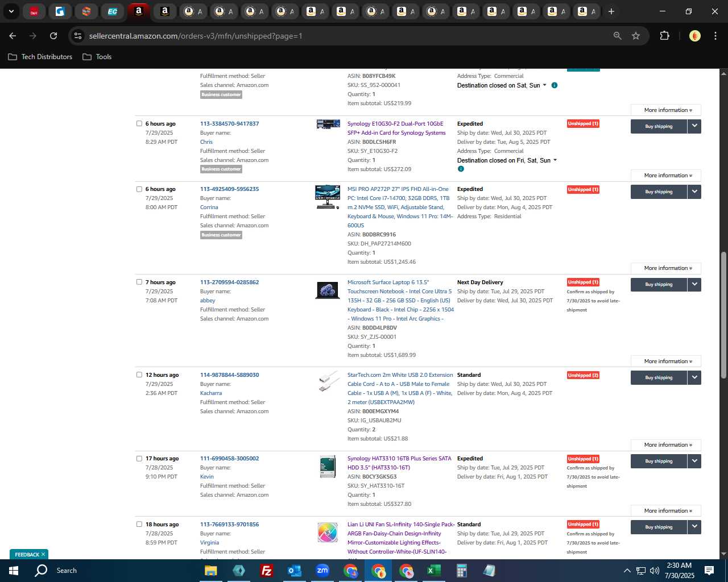Open the Chrome three-dot menu
The height and width of the screenshot is (582, 728).
715,36
